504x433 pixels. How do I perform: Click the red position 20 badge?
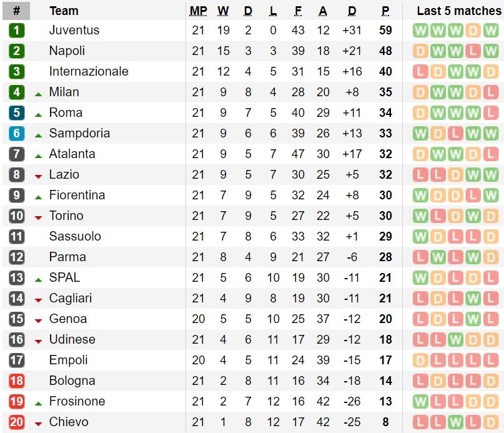click(x=17, y=422)
